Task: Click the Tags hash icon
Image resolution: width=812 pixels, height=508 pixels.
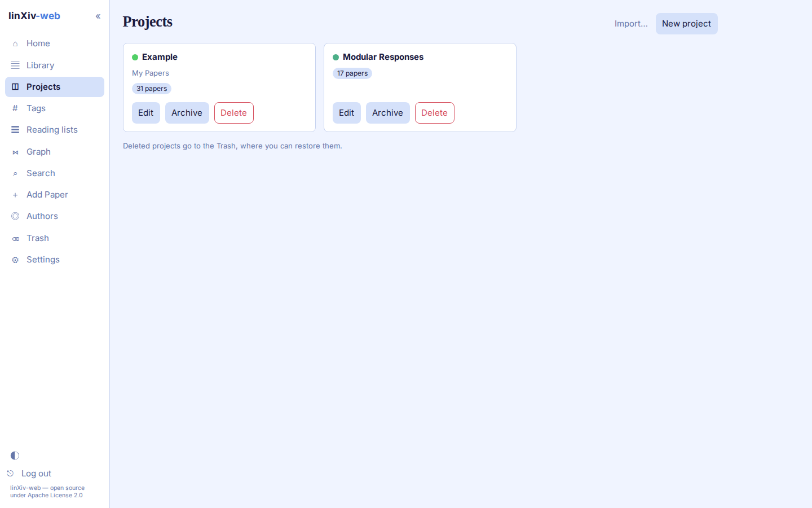Action: coord(15,108)
